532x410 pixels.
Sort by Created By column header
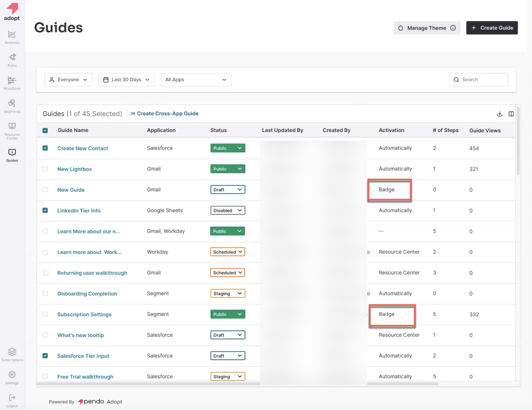click(x=337, y=130)
